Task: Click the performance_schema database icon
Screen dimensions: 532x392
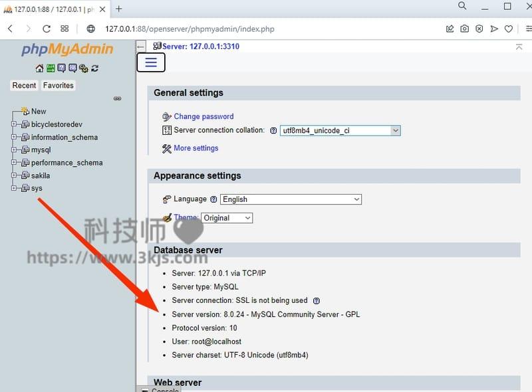Action: (25, 163)
